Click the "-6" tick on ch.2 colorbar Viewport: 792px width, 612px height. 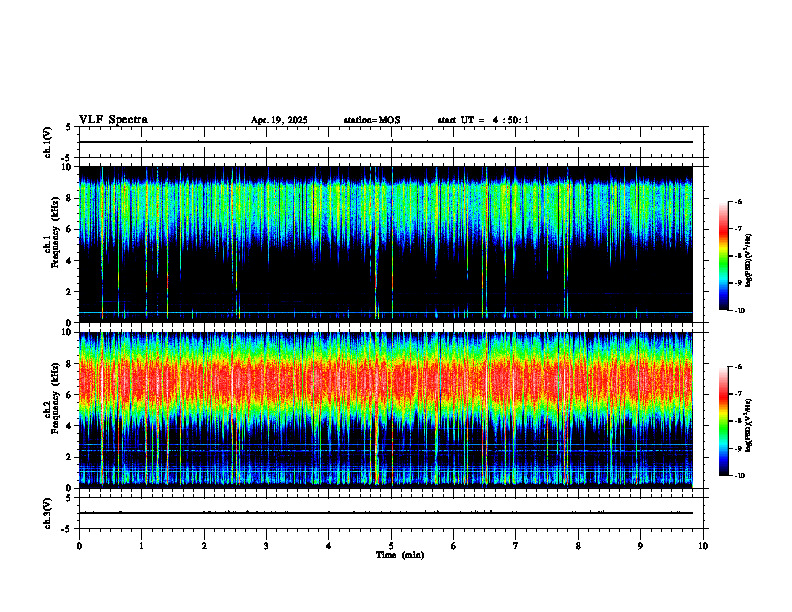point(738,367)
